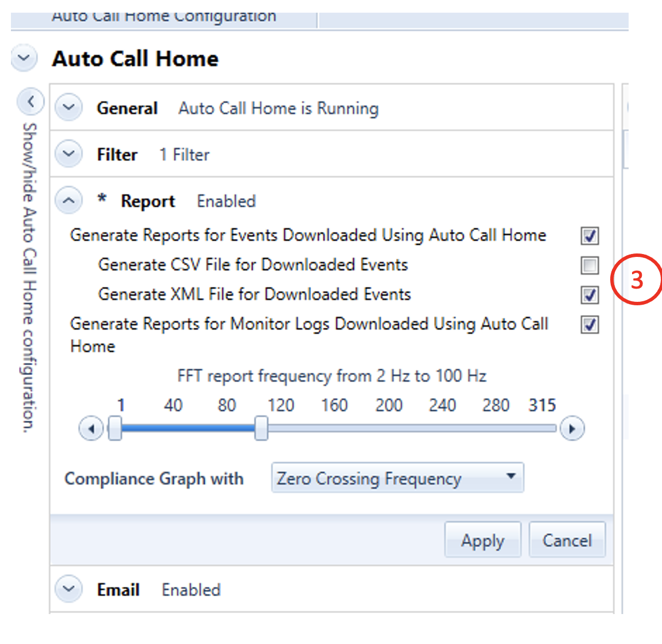This screenshot has height=644, width=662.
Task: Hide Auto Call Home configuration side panel
Action: (x=31, y=103)
